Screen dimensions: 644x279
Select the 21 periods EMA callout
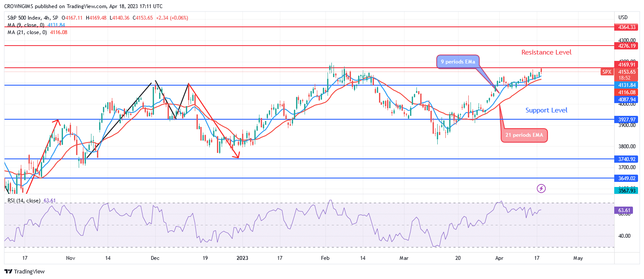tap(524, 135)
